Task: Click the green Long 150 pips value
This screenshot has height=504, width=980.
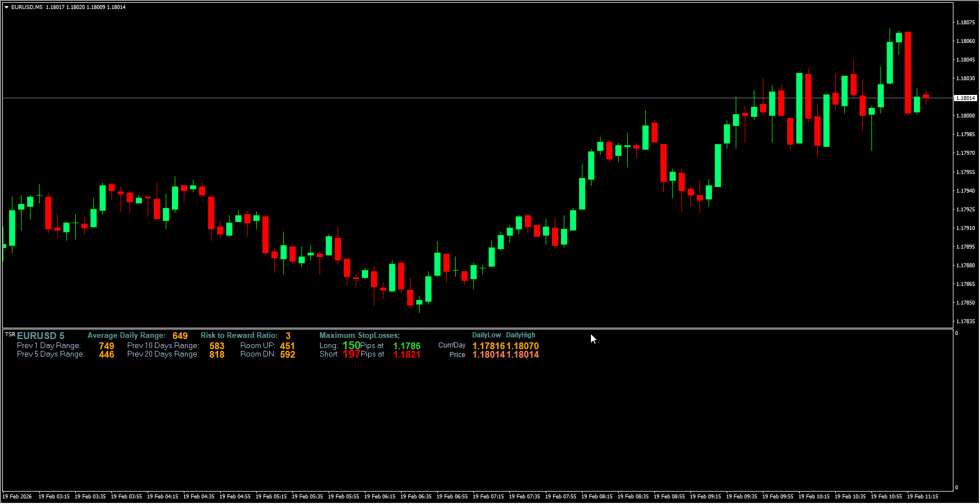Action: pos(351,345)
